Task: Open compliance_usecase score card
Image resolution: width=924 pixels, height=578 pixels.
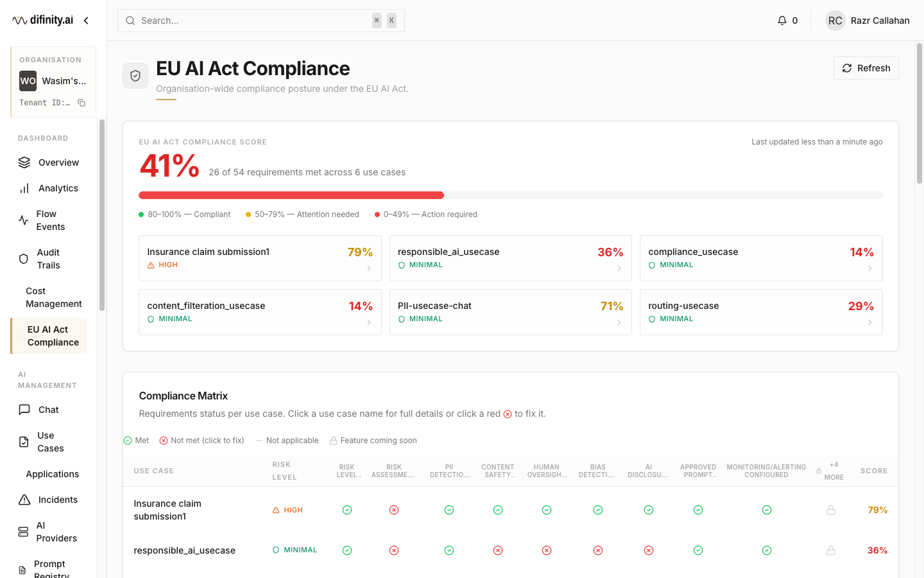Action: point(761,258)
